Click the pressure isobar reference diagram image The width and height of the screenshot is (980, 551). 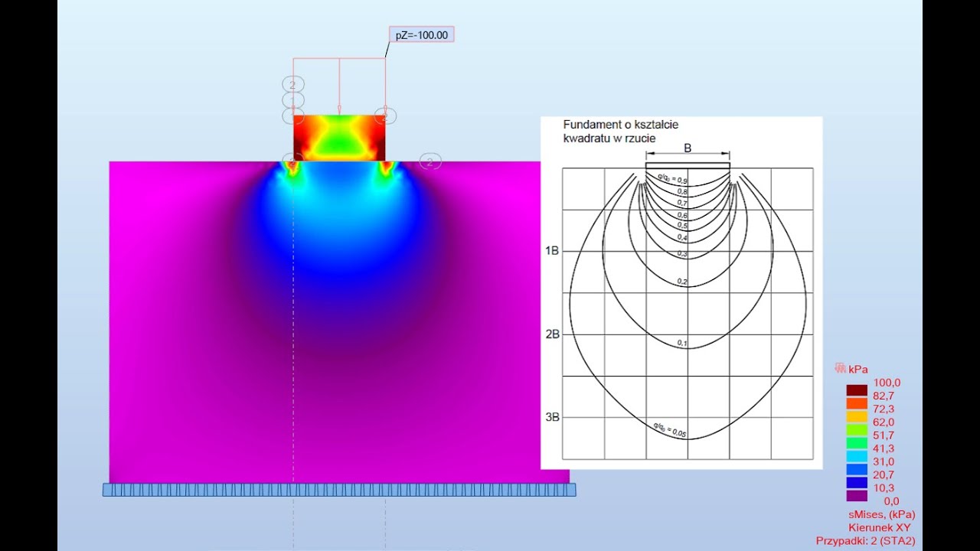click(681, 293)
